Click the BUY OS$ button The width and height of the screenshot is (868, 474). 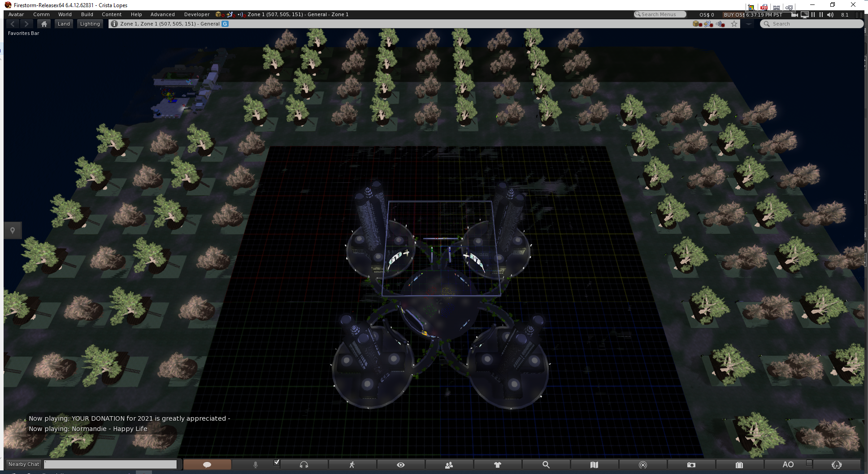[x=734, y=14]
